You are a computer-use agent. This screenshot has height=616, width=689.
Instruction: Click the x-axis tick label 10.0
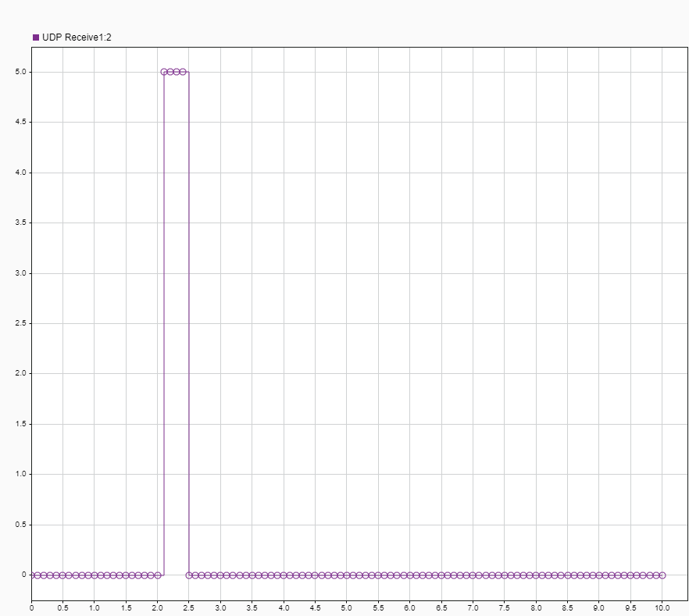click(662, 608)
